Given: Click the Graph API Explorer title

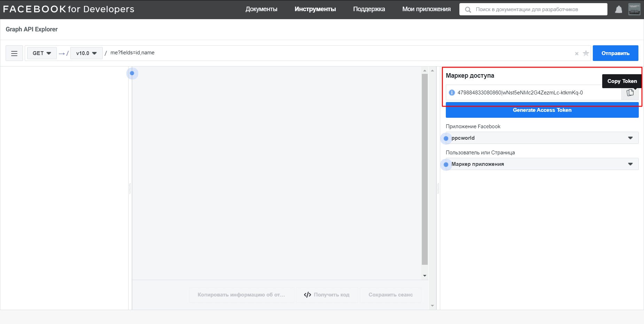Looking at the screenshot, I should pos(32,29).
